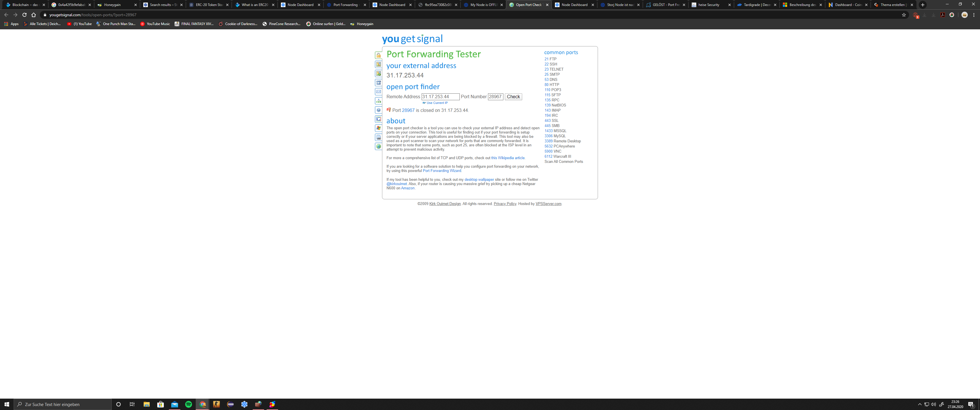Click the Windows flag sidebar icon
The width and height of the screenshot is (980, 410).
pos(379,128)
